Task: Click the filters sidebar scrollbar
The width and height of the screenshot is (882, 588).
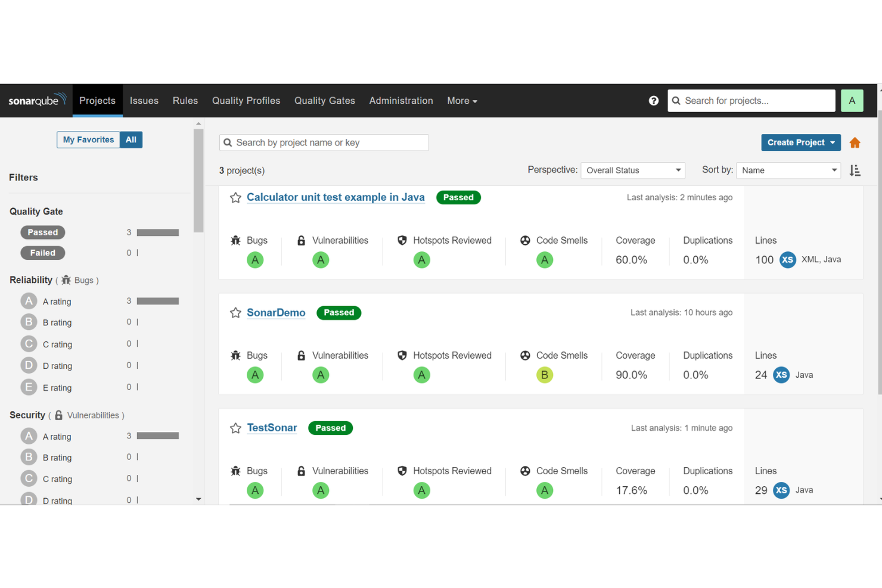Action: 198,181
